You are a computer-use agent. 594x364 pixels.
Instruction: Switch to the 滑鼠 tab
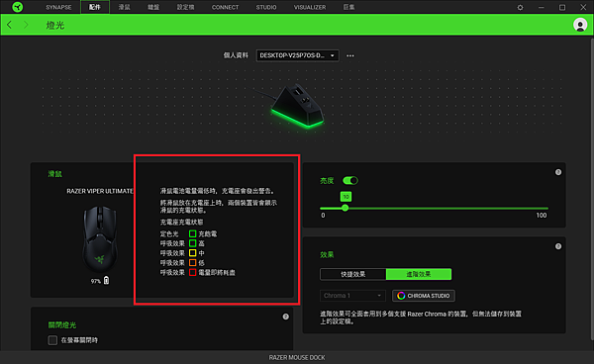tap(125, 7)
